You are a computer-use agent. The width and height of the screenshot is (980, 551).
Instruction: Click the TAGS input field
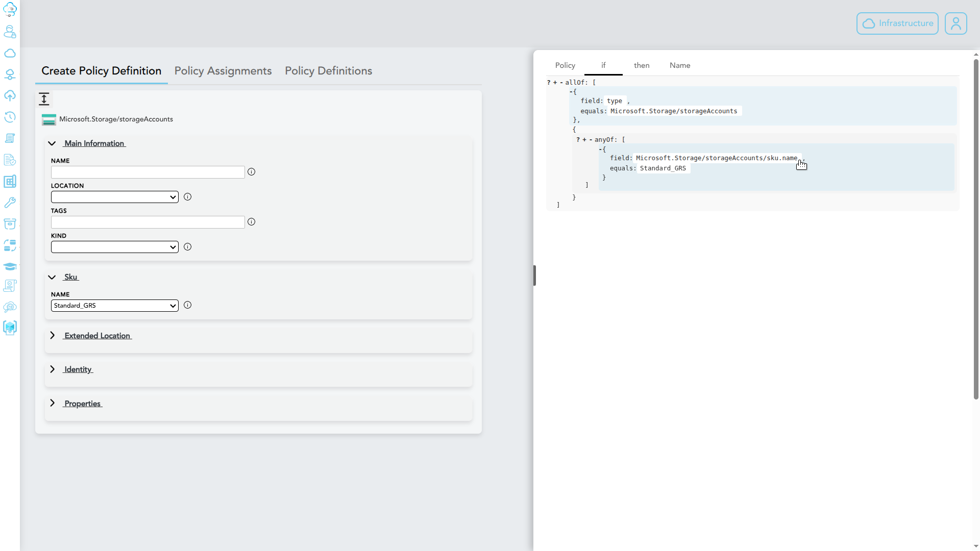(x=148, y=222)
